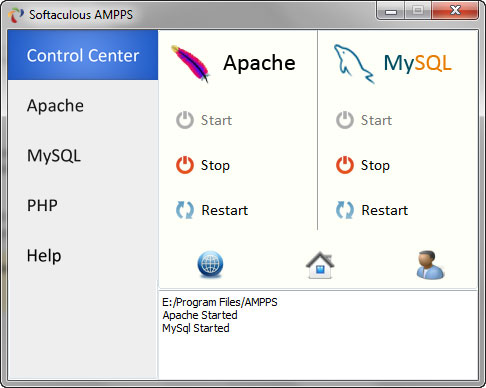Click the 'MySql Started' log entry

coord(196,328)
